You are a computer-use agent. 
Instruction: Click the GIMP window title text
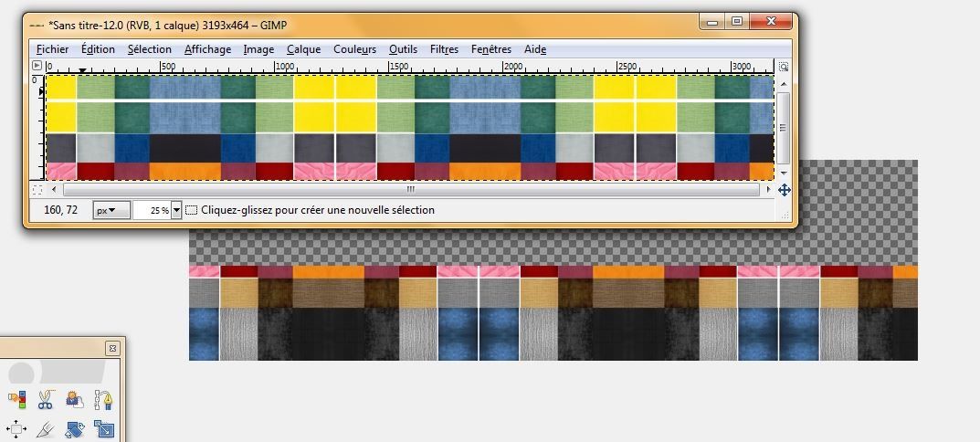(168, 25)
